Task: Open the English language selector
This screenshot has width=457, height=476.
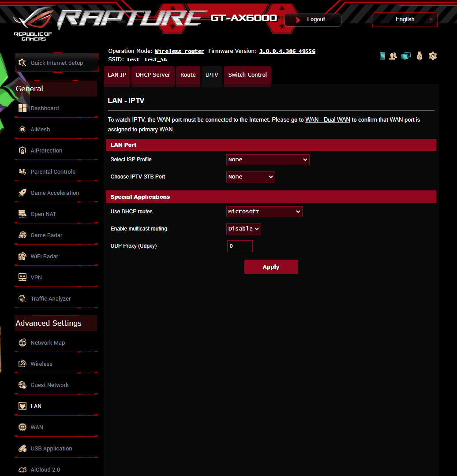Action: [x=405, y=19]
